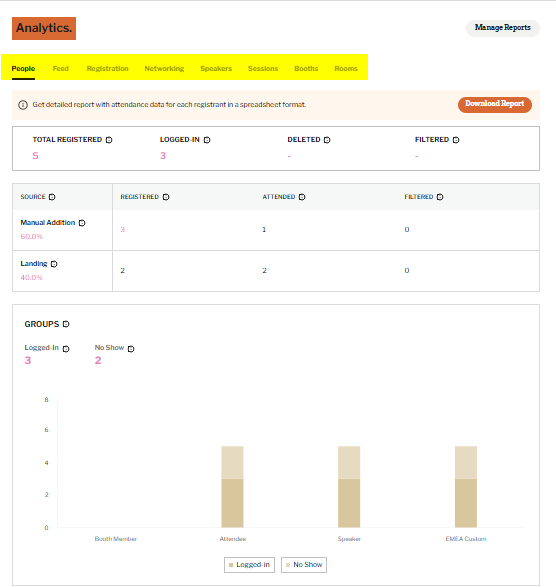Screen dimensions: 556x587
Task: Toggle the Logged-in legend item in chart
Action: (249, 565)
